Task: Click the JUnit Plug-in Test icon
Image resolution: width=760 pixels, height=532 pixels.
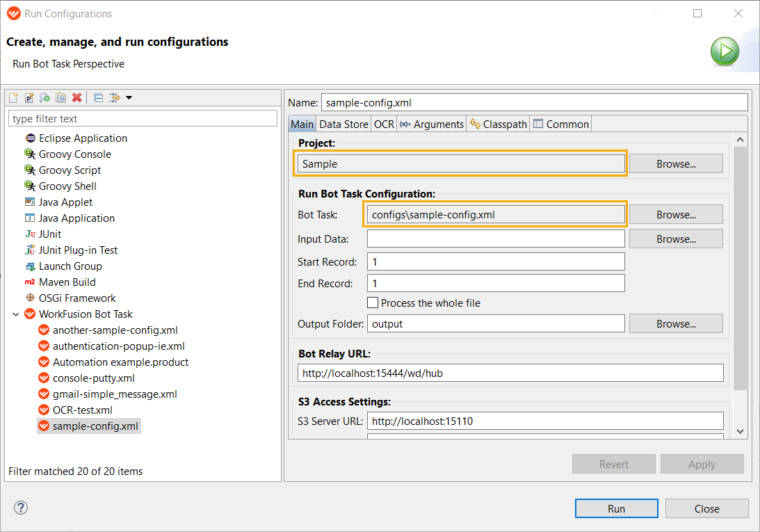Action: pyautogui.click(x=30, y=250)
